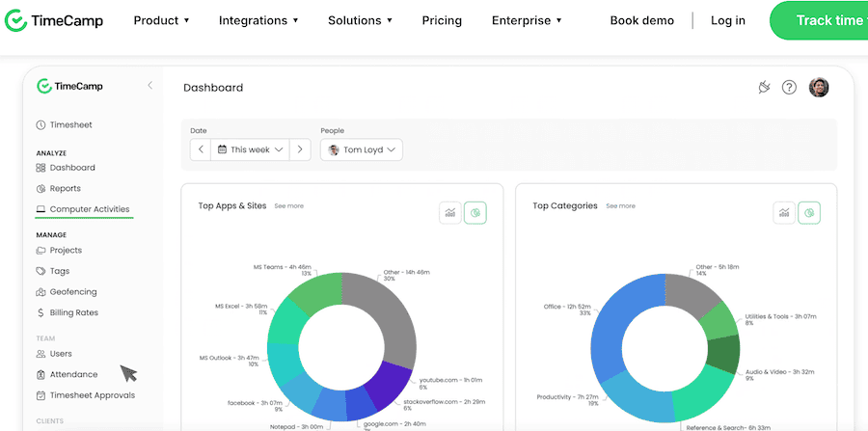This screenshot has height=431, width=868.
Task: Open Timesheet from the sidebar
Action: pyautogui.click(x=65, y=125)
